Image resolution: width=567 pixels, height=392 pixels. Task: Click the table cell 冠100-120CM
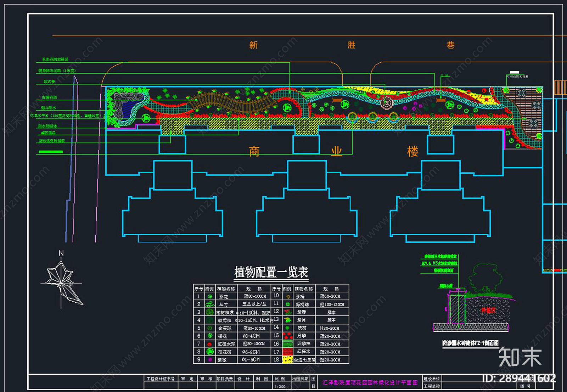click(x=332, y=304)
